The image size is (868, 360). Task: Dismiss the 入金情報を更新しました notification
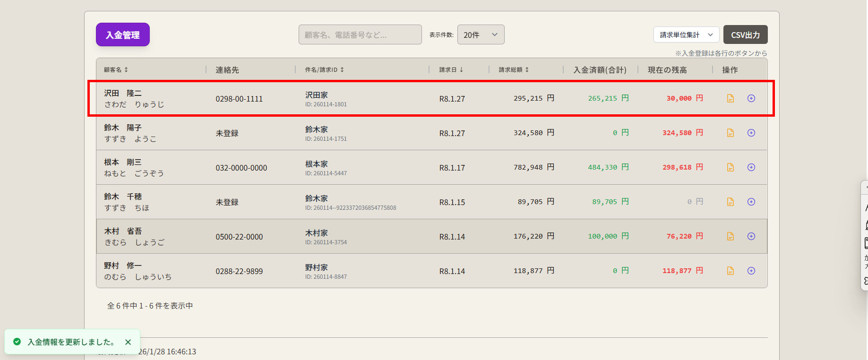point(128,342)
